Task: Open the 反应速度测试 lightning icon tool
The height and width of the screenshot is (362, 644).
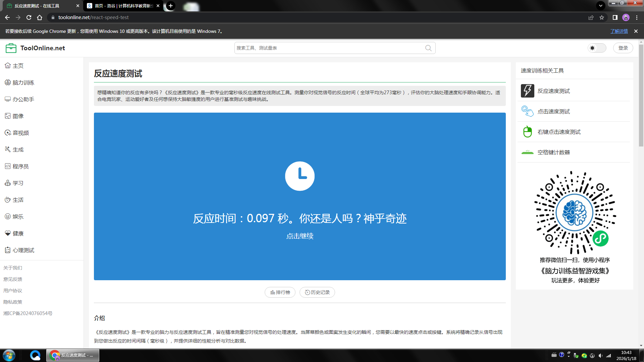Action: [527, 91]
